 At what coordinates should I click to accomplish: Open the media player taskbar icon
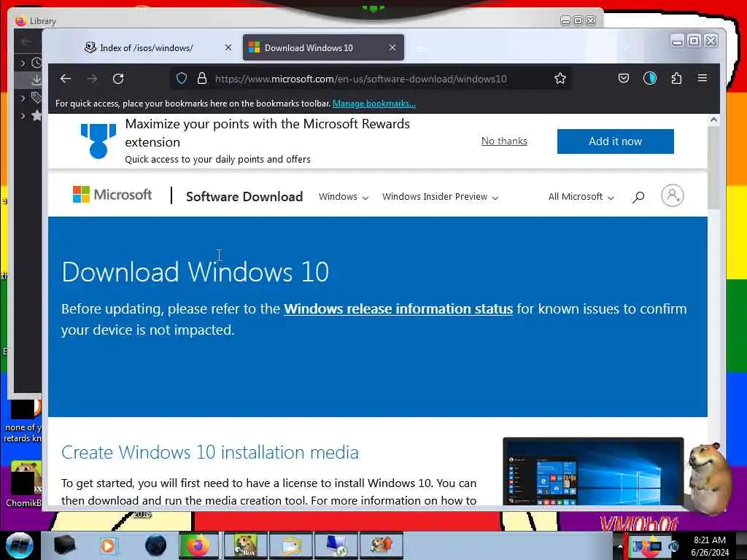(108, 545)
